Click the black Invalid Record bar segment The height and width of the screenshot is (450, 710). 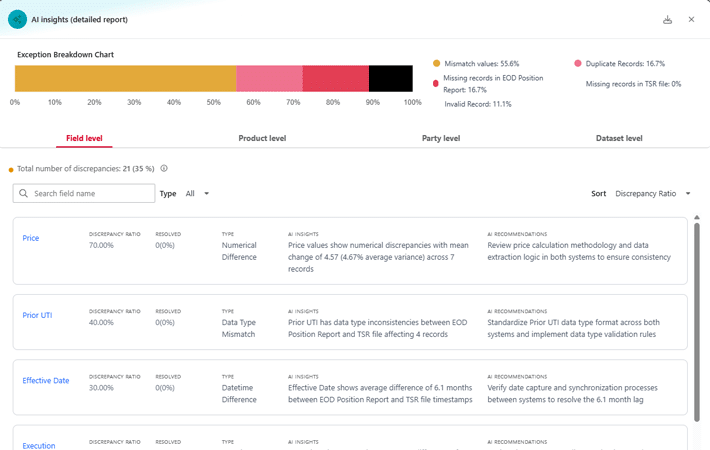pos(391,78)
